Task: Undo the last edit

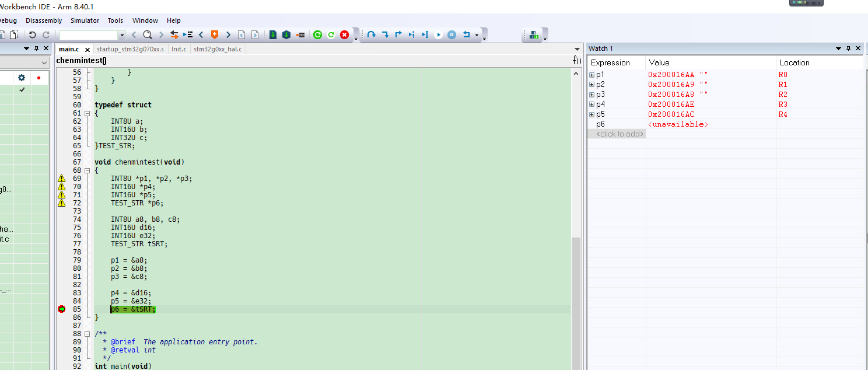Action: 33,35
